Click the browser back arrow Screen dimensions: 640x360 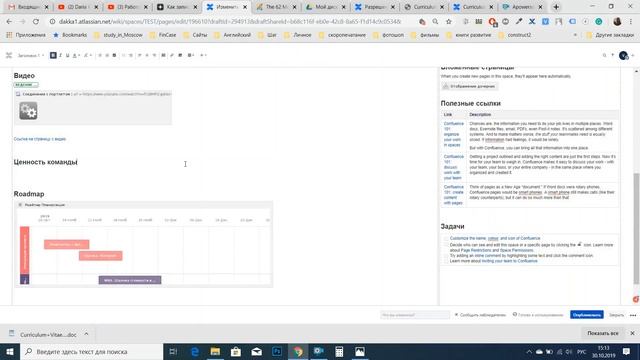pyautogui.click(x=9, y=21)
